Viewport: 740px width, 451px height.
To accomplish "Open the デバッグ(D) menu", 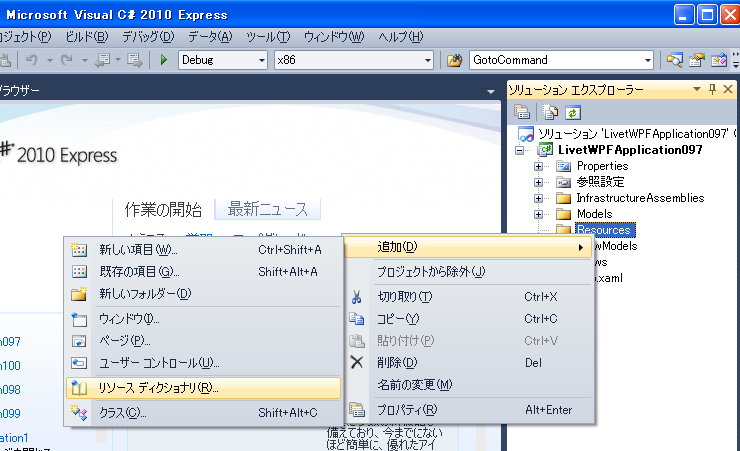I will pyautogui.click(x=148, y=36).
